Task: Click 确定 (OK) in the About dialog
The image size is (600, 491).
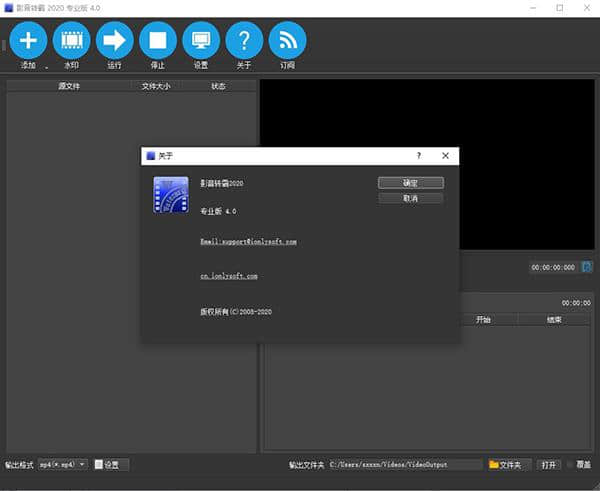Action: [410, 183]
